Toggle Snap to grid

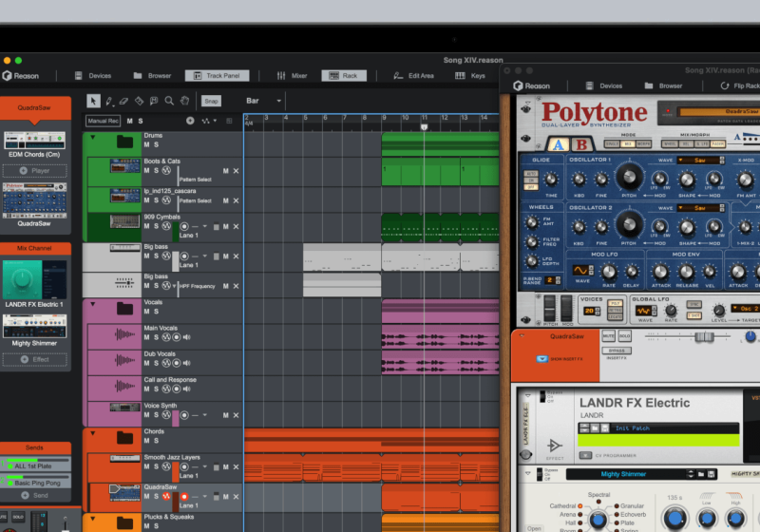pos(211,101)
